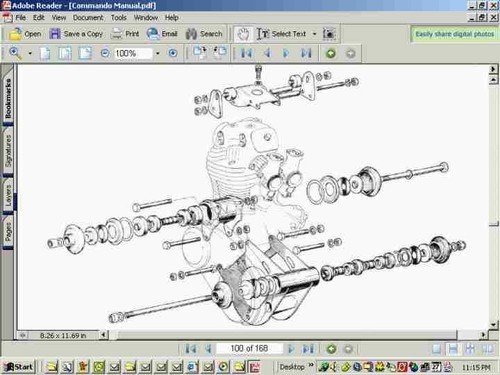The image size is (500, 375).
Task: Click the vertical scrollbar down arrow
Action: (493, 325)
